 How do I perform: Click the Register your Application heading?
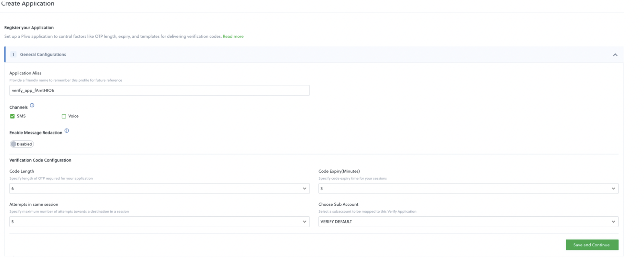(29, 28)
